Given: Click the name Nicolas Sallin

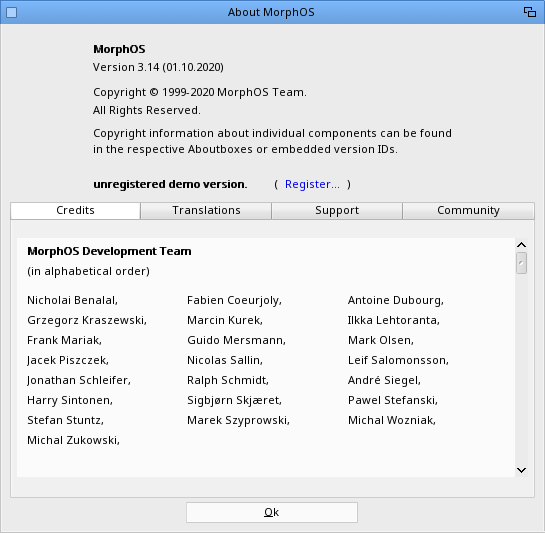Looking at the screenshot, I should (x=225, y=360).
